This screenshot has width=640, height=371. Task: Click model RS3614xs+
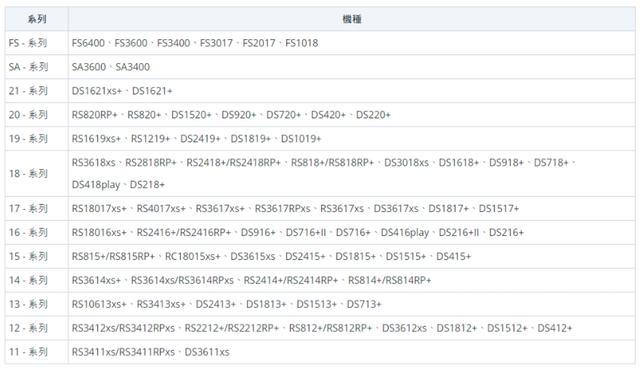(x=96, y=280)
